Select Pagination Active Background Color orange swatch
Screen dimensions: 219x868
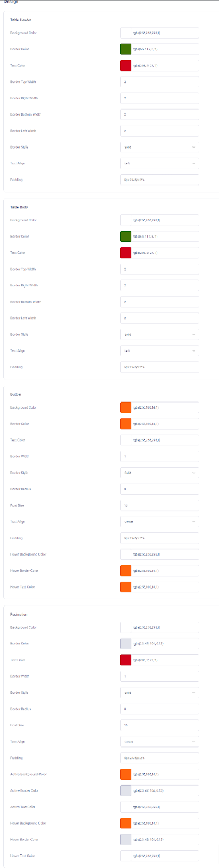pos(126,774)
